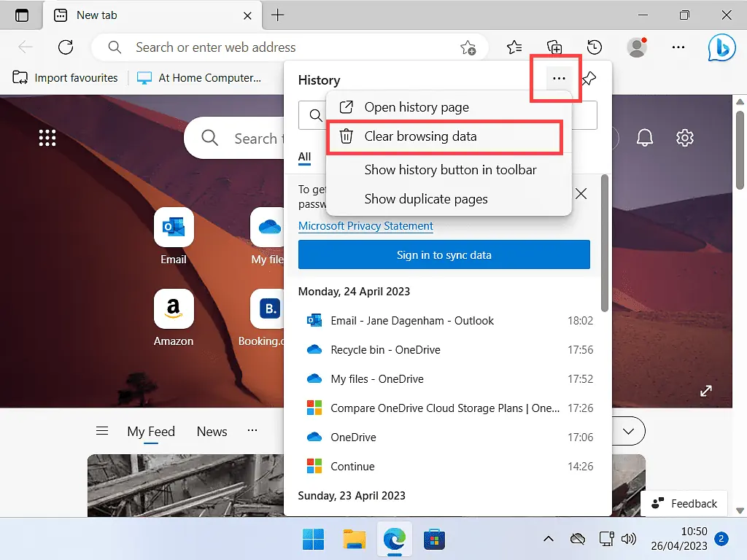
Task: Open the Bing Chat sidebar
Action: pyautogui.click(x=721, y=47)
